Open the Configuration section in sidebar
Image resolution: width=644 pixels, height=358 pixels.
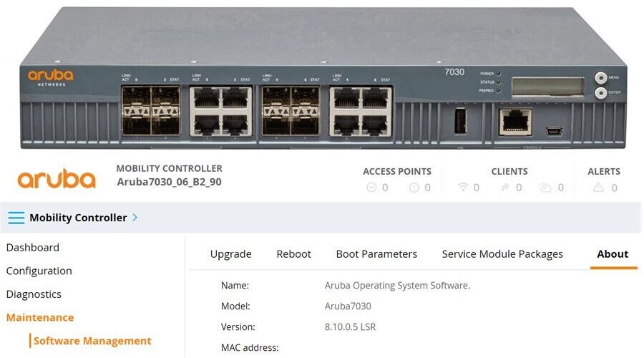39,271
